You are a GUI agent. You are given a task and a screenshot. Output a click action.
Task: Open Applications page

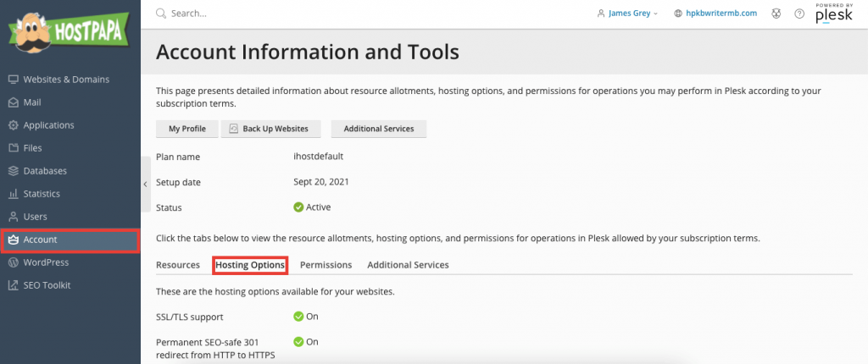pyautogui.click(x=70, y=125)
